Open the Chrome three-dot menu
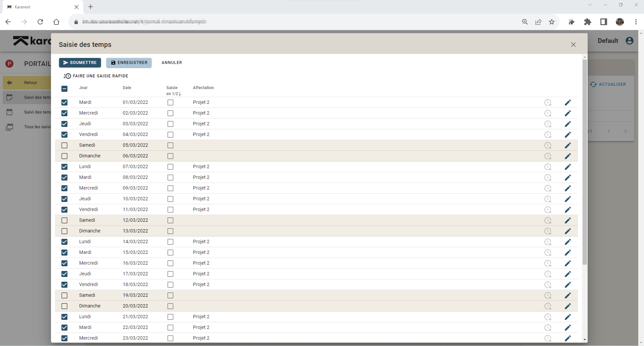 636,22
